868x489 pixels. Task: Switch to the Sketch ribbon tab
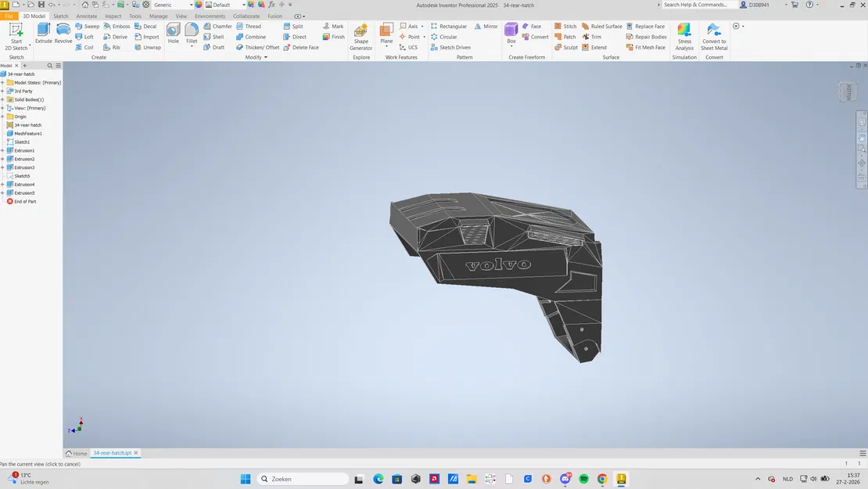pos(60,16)
